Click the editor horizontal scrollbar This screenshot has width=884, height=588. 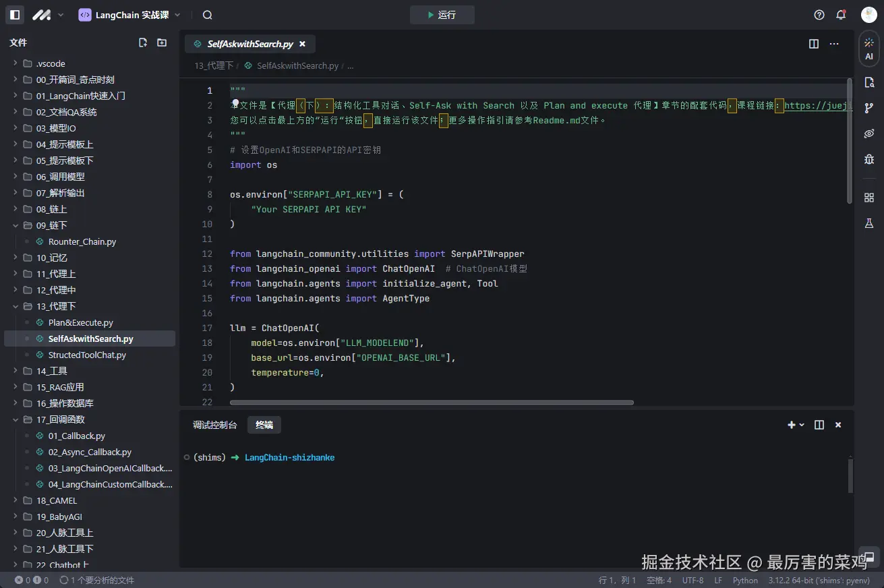tap(432, 403)
